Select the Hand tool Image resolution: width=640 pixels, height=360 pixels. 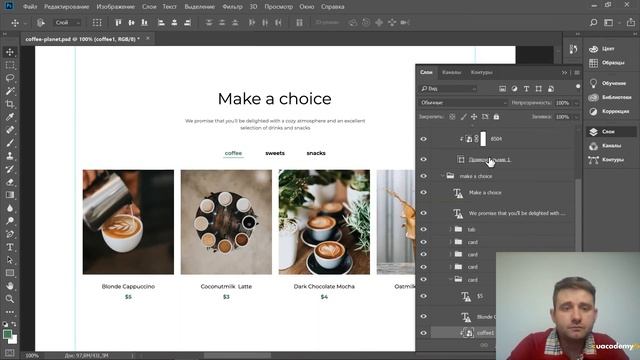pos(10,286)
